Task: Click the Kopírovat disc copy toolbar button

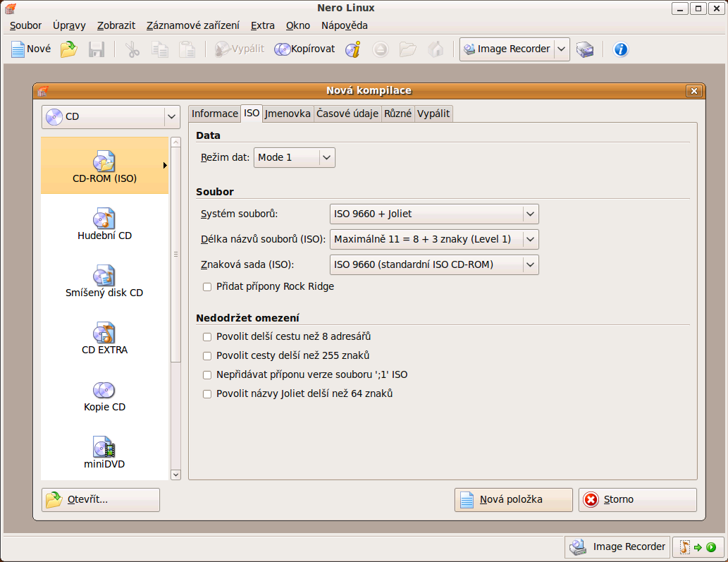Action: [304, 49]
